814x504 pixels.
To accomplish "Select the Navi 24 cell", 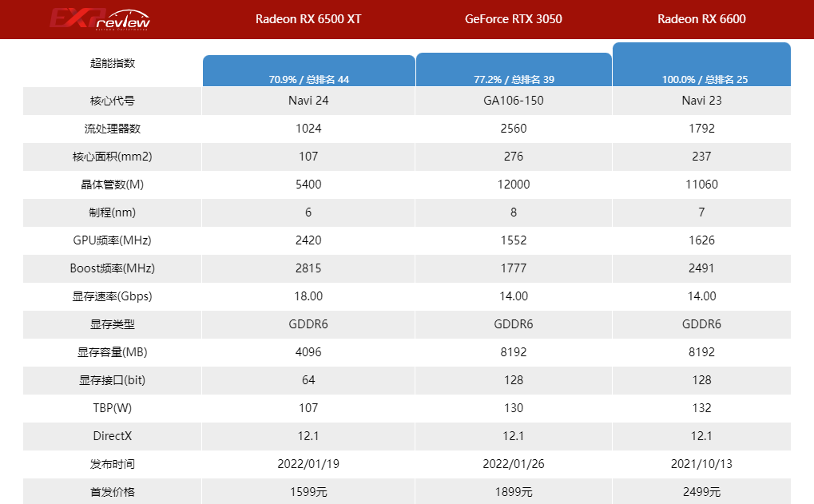I will 308,101.
